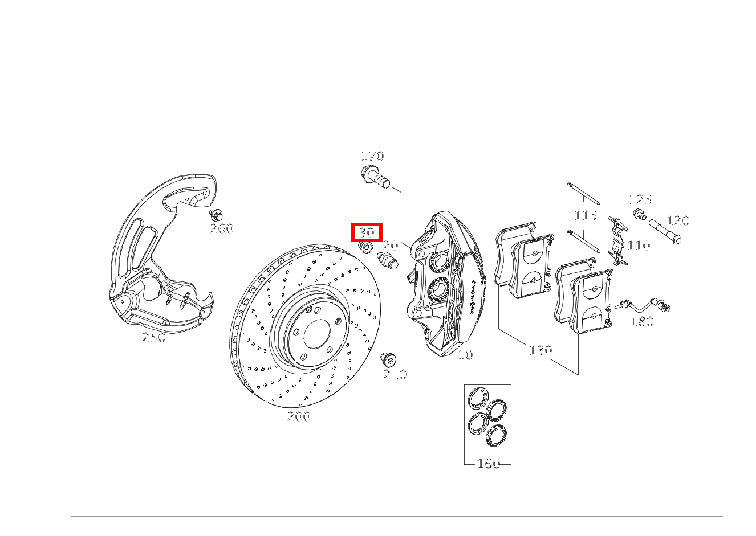This screenshot has width=756, height=536.
Task: Select retaining pins label 115
Action: click(586, 215)
